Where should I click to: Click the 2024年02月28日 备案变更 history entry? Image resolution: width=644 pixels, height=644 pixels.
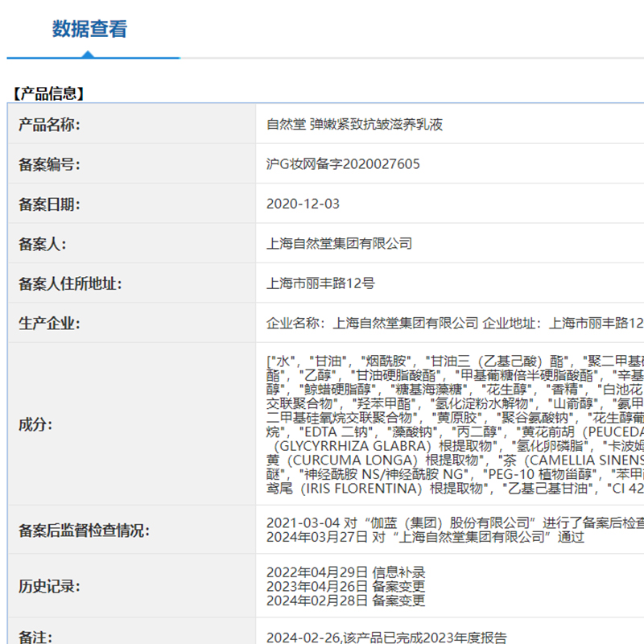click(x=345, y=600)
